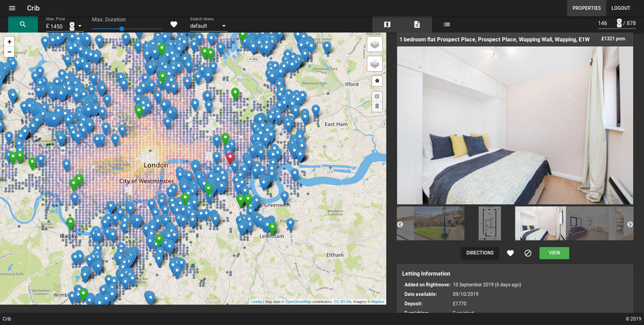Zoom in on the map
644x325 pixels.
(x=9, y=42)
